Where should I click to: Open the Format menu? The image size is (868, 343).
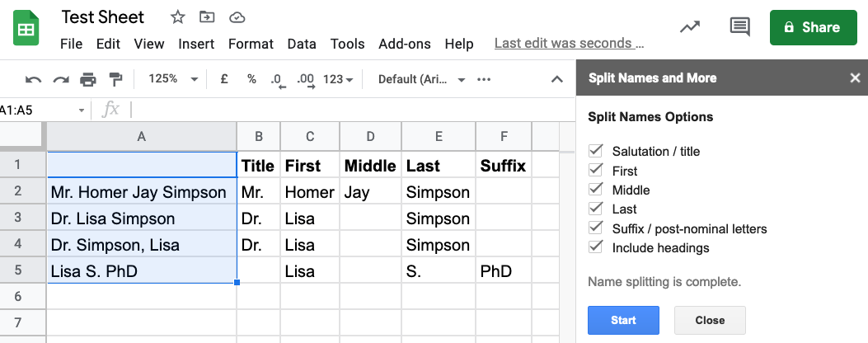tap(251, 44)
